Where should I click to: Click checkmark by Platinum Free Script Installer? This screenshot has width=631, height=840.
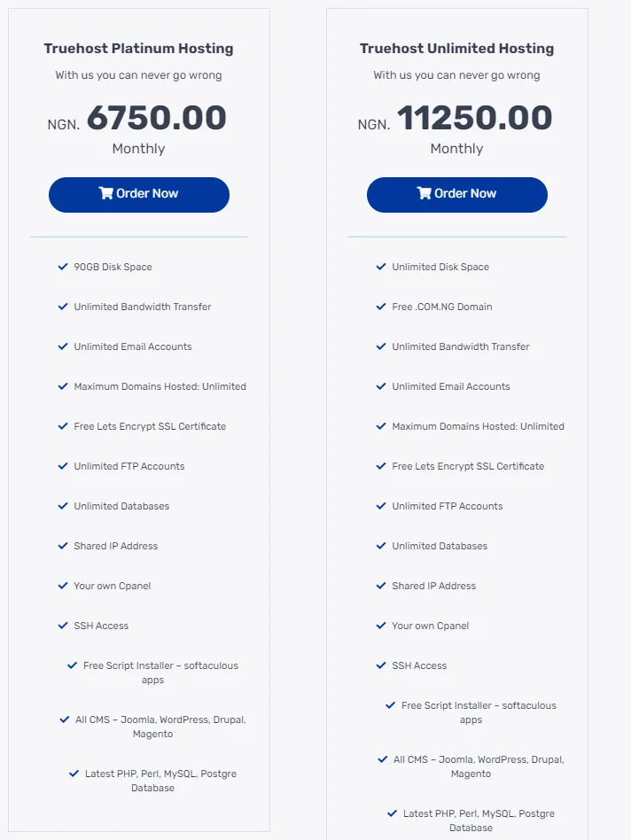click(73, 665)
